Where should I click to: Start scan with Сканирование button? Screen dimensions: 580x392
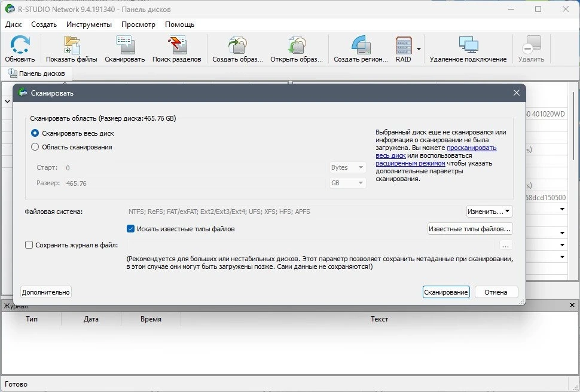click(x=445, y=292)
